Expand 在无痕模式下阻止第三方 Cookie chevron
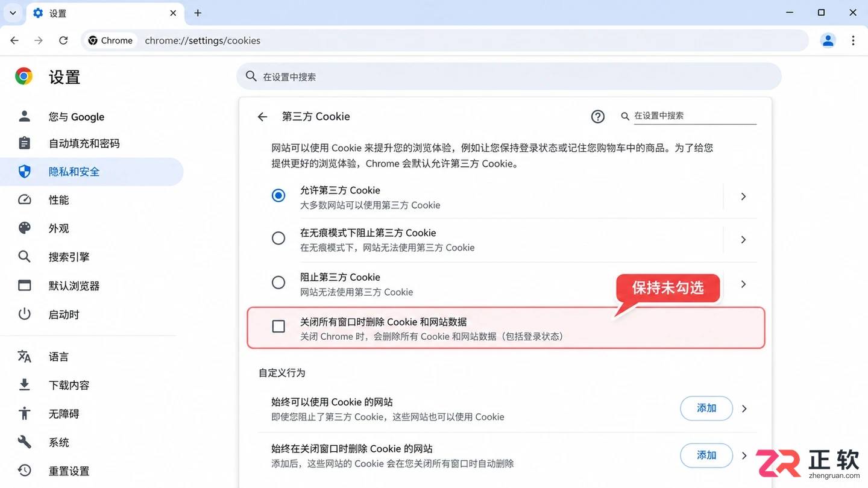This screenshot has height=488, width=868. (x=743, y=240)
